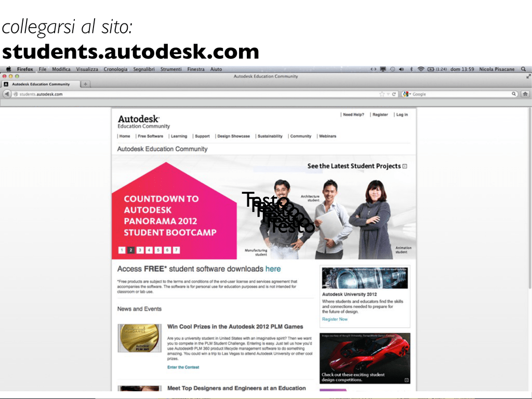Click the Firefox back arrow button
Viewport: 532px width, 399px height.
click(x=7, y=94)
